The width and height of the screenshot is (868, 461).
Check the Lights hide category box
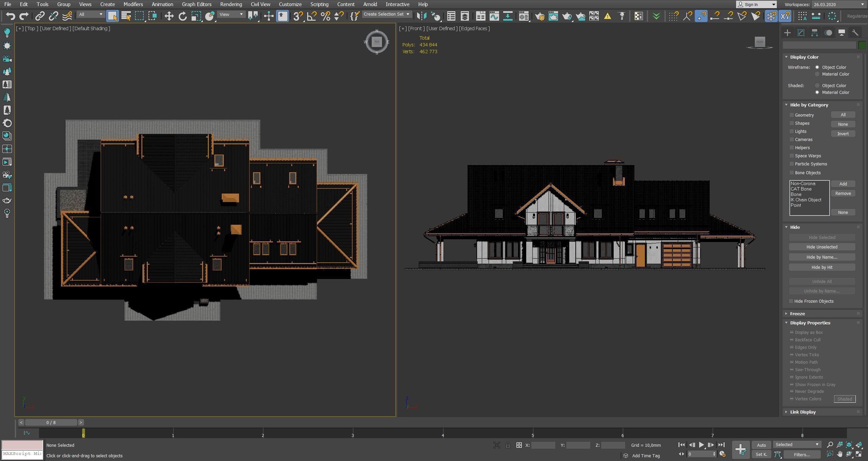coord(792,131)
